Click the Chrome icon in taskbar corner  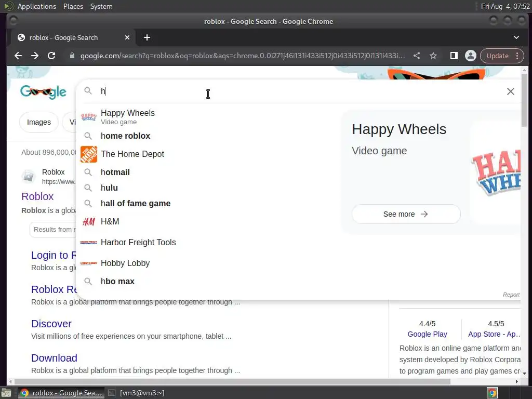[492, 393]
